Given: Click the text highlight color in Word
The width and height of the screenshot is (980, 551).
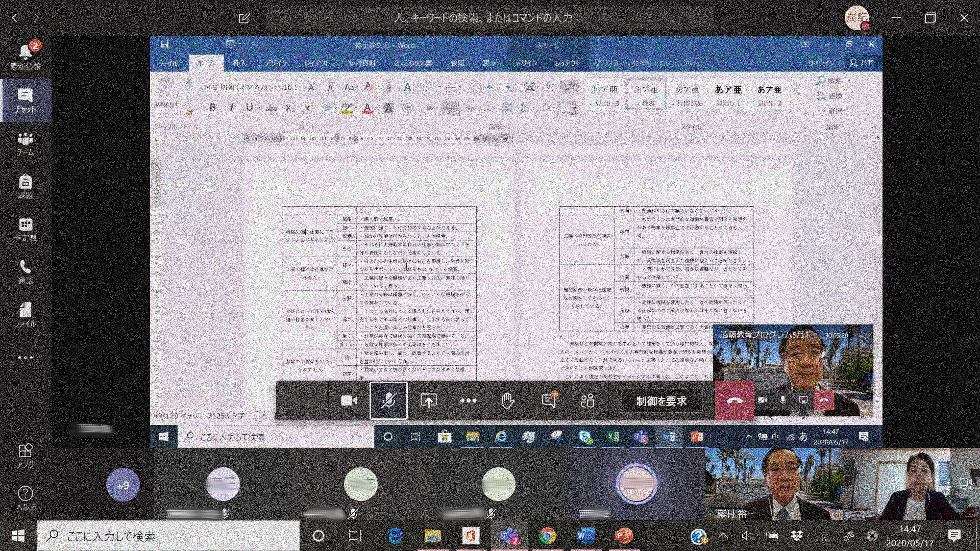Looking at the screenshot, I should coord(347,108).
